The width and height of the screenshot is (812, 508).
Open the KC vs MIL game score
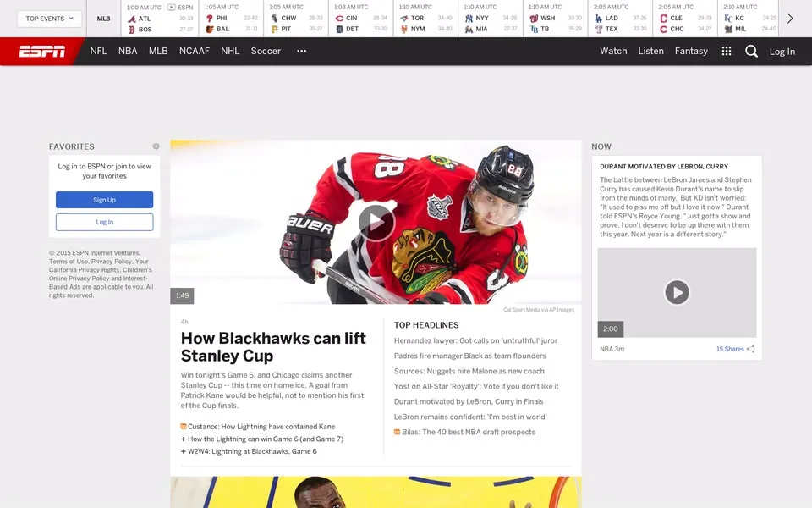click(749, 19)
